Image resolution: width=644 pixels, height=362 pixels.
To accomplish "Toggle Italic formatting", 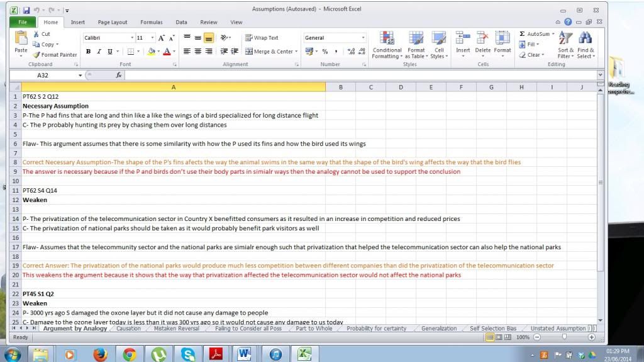I will click(99, 52).
